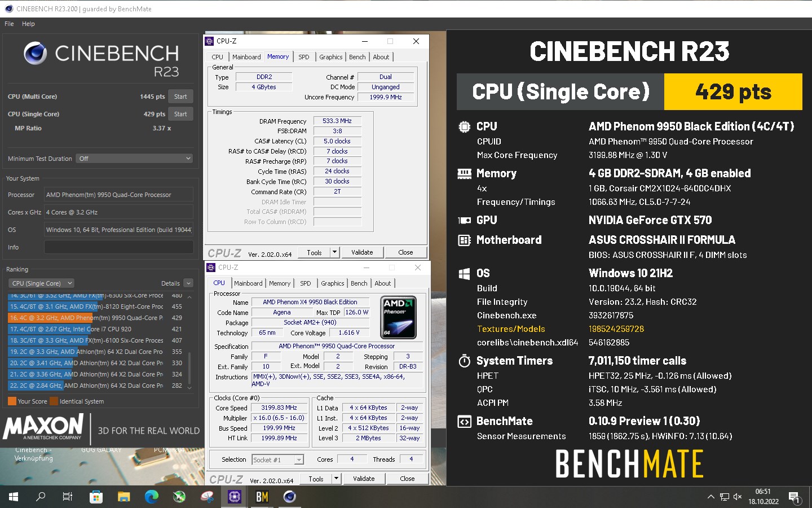Click the orange Your Score swatch
Image resolution: width=812 pixels, height=508 pixels.
[x=12, y=401]
